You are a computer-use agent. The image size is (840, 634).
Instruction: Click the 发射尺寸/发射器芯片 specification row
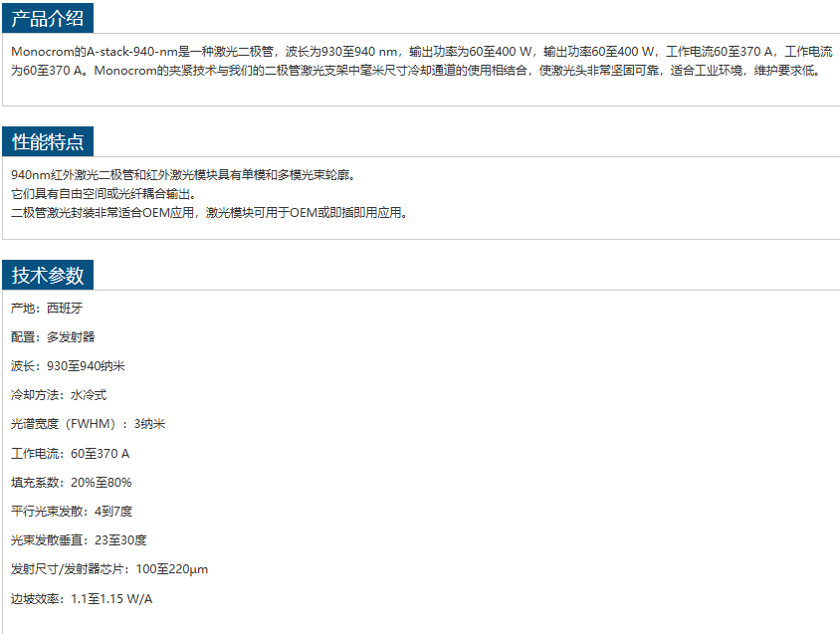pos(109,569)
